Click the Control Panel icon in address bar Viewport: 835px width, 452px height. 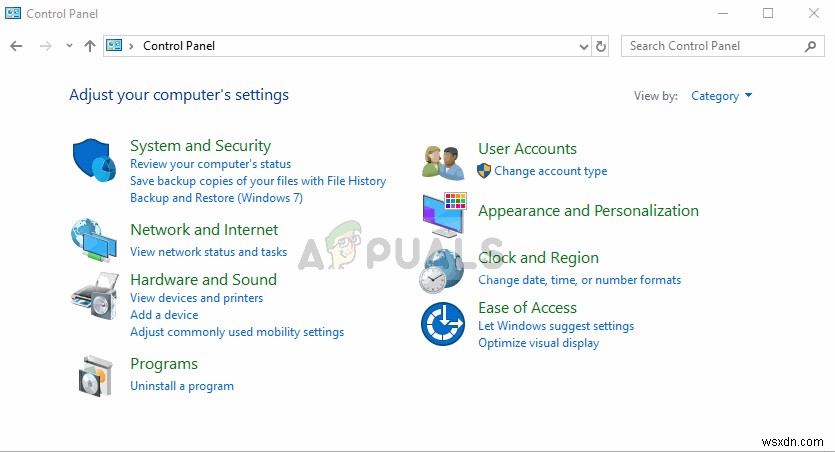[x=114, y=45]
